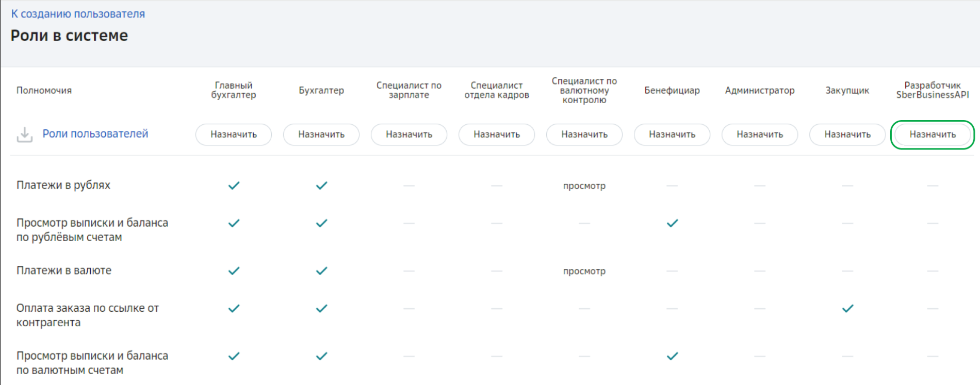This screenshot has width=980, height=385.
Task: Click the Главный бухгалтер column header
Action: coord(234,90)
